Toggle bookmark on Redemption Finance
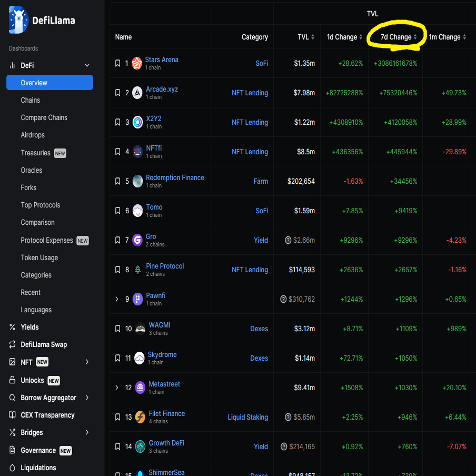 (118, 181)
